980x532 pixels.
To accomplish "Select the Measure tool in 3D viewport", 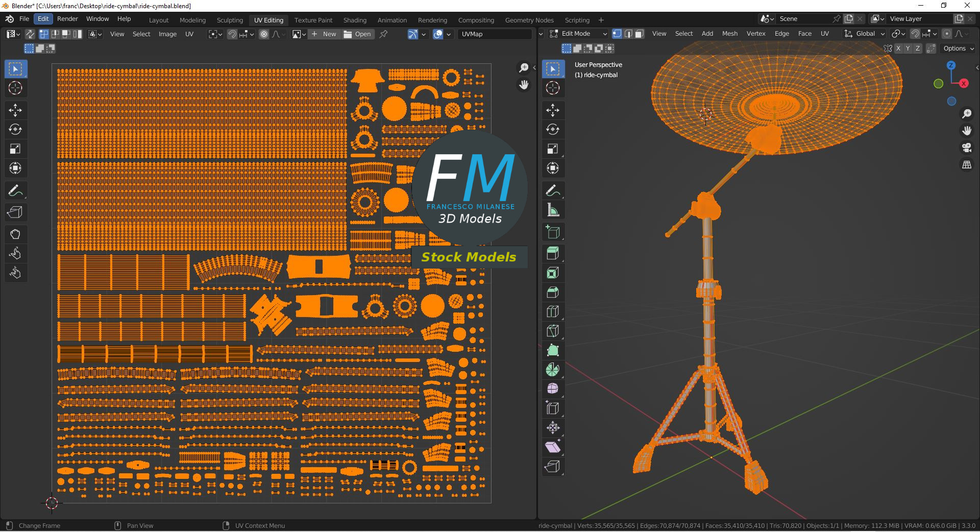I will click(553, 210).
